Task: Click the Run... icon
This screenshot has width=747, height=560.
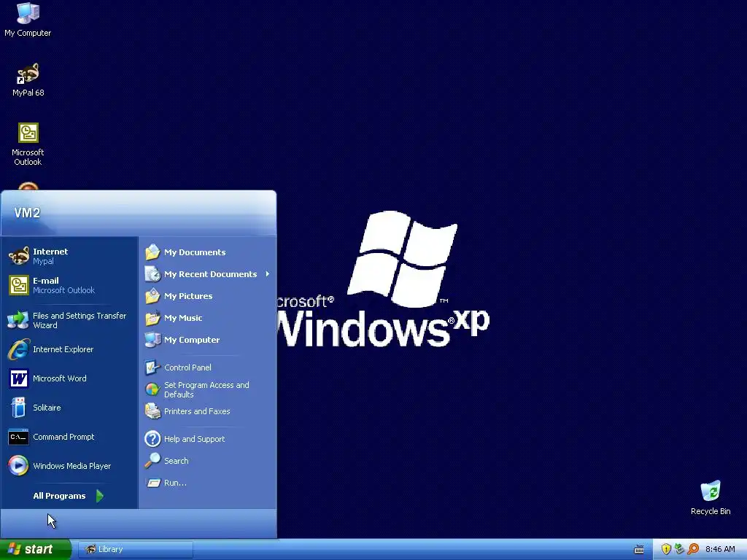Action: (x=152, y=483)
